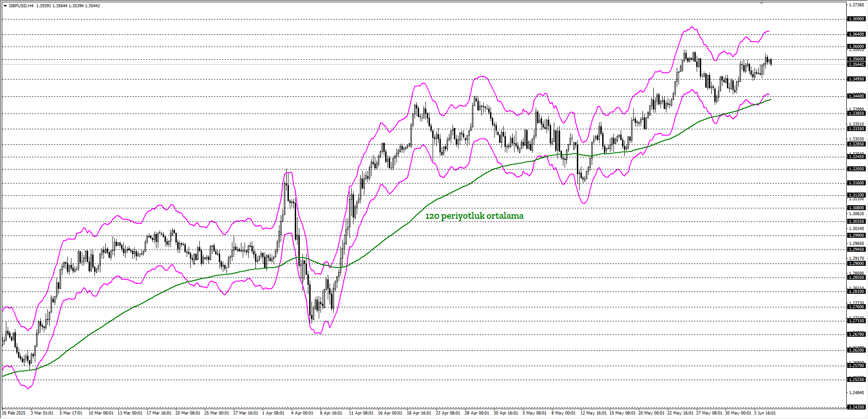Click the 20 Mar 08:01 time label
Image resolution: width=868 pixels, height=419 pixels.
click(188, 413)
